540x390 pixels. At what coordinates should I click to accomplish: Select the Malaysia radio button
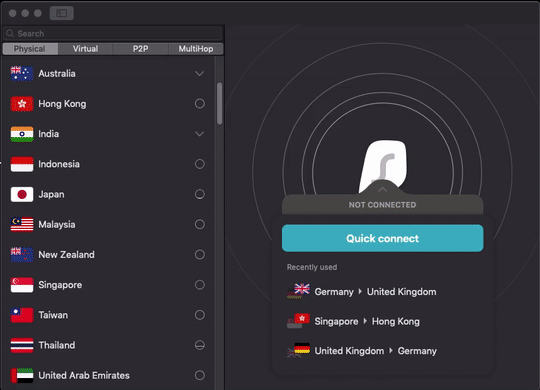pyautogui.click(x=200, y=225)
